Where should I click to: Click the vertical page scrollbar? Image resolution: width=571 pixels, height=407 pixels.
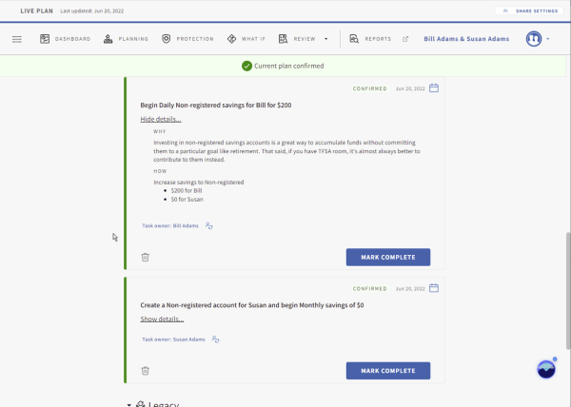568,291
